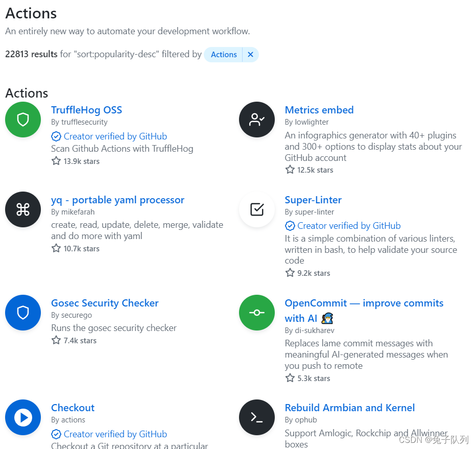Viewport: 476px width, 449px height.
Task: Click the Metrics embed person-check icon
Action: [x=257, y=120]
